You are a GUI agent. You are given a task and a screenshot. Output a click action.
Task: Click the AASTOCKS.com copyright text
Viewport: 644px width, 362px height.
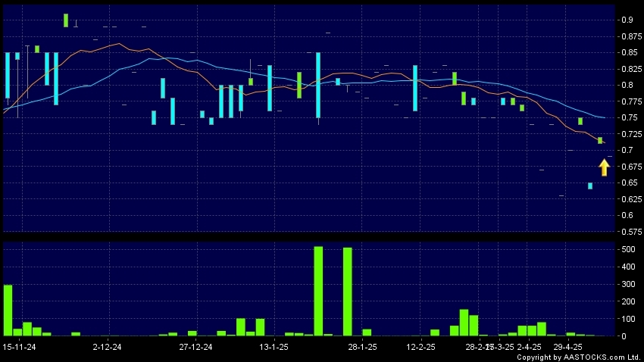pos(578,357)
